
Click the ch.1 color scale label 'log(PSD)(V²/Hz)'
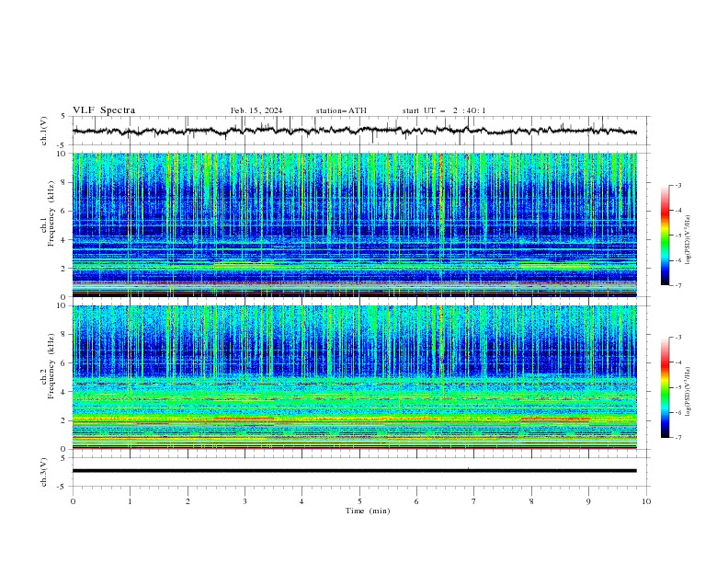[688, 240]
